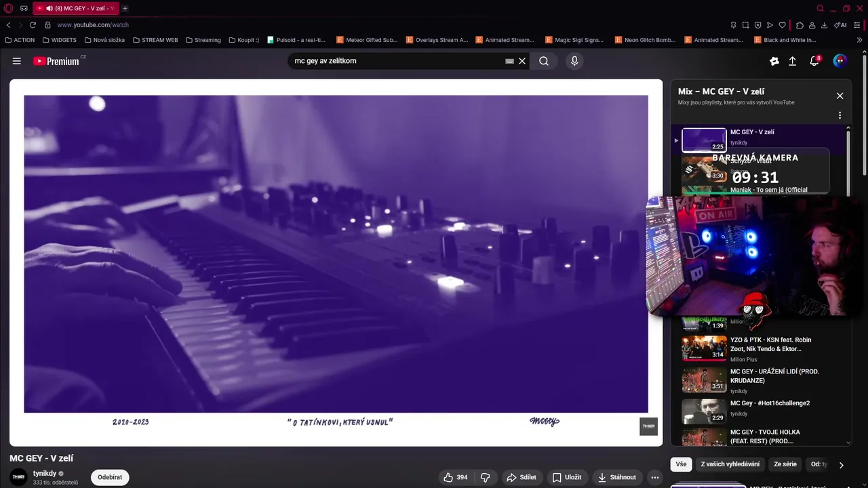Dislike the video
868x488 pixels.
click(x=485, y=477)
